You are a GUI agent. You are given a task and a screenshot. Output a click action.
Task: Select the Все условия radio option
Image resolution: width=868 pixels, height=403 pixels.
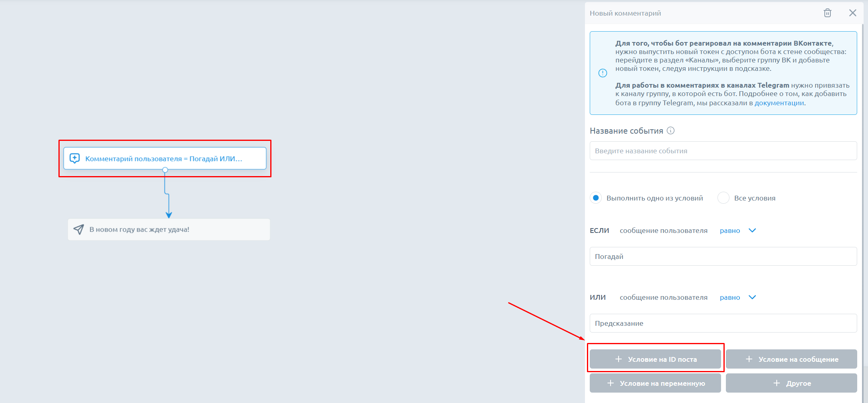723,198
